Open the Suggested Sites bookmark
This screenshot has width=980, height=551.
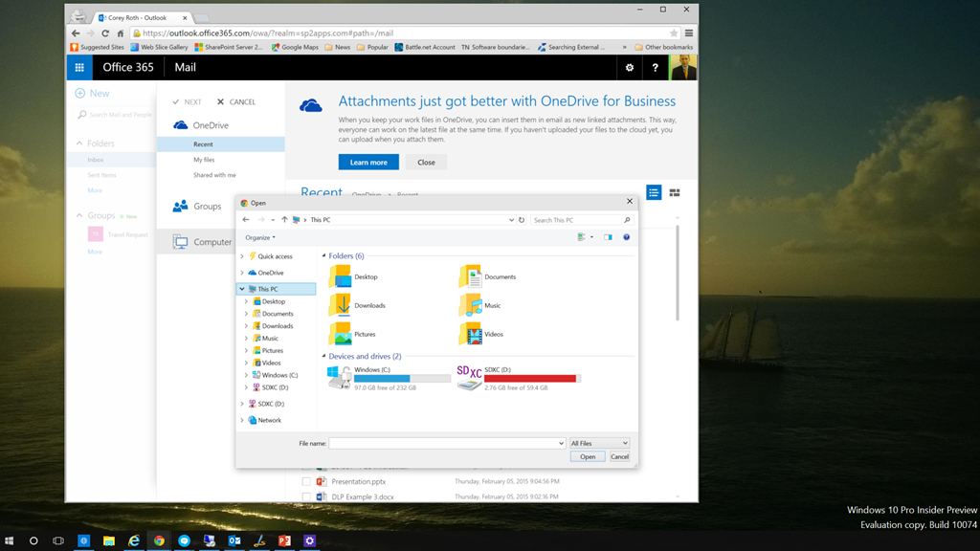[x=97, y=48]
